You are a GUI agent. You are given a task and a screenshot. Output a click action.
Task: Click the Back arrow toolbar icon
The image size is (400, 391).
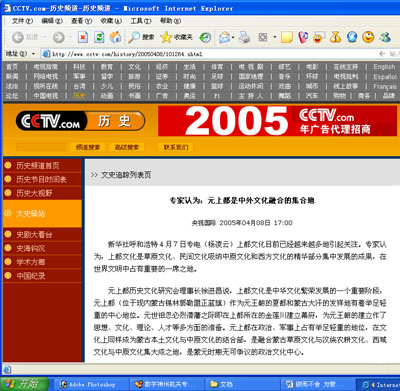17,37
